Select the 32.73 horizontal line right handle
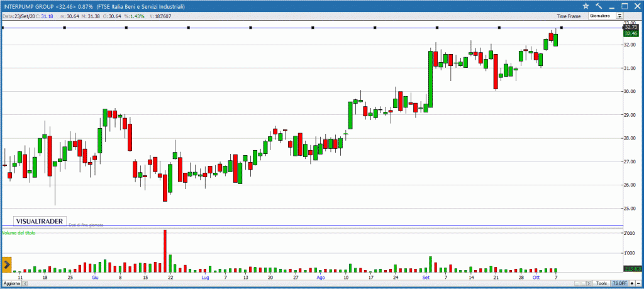The width and height of the screenshot is (644, 289). click(562, 28)
